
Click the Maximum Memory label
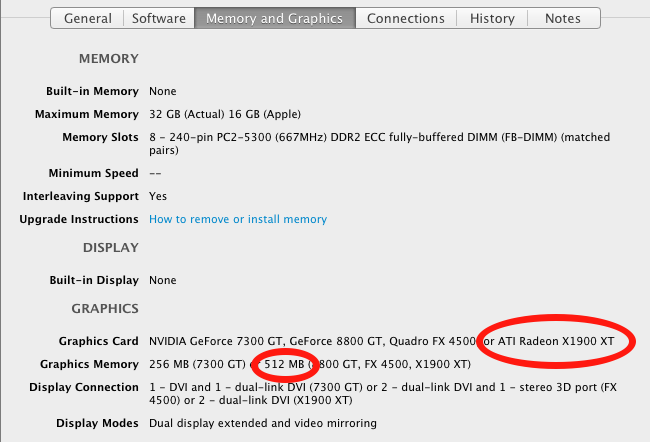pyautogui.click(x=87, y=114)
